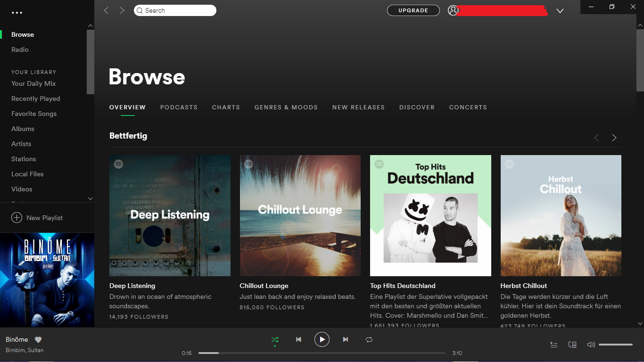Click the song progress bar

322,353
